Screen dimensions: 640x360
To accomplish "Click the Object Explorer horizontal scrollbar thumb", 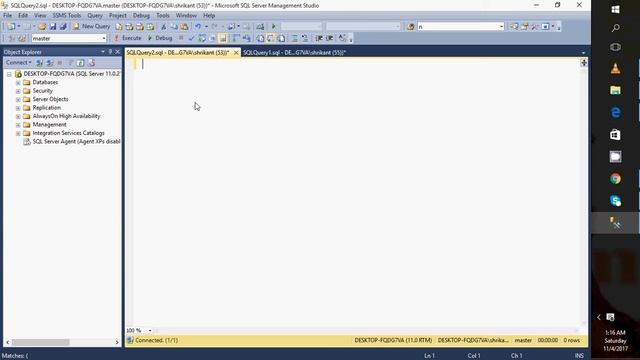I will click(x=40, y=342).
